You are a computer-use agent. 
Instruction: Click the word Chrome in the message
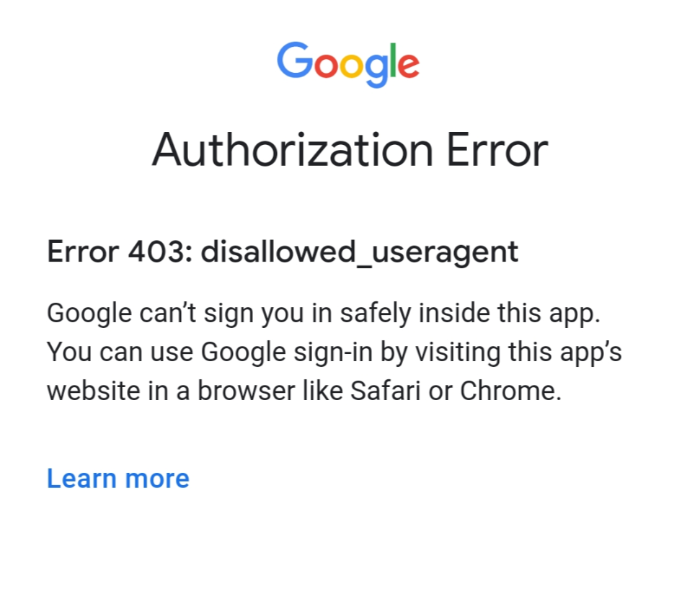click(x=510, y=391)
